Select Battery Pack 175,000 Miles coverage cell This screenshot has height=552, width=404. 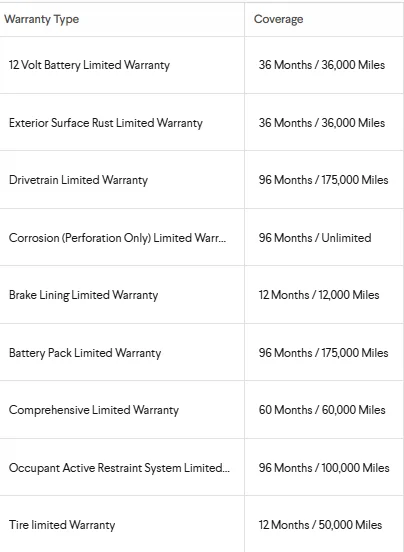tap(323, 353)
